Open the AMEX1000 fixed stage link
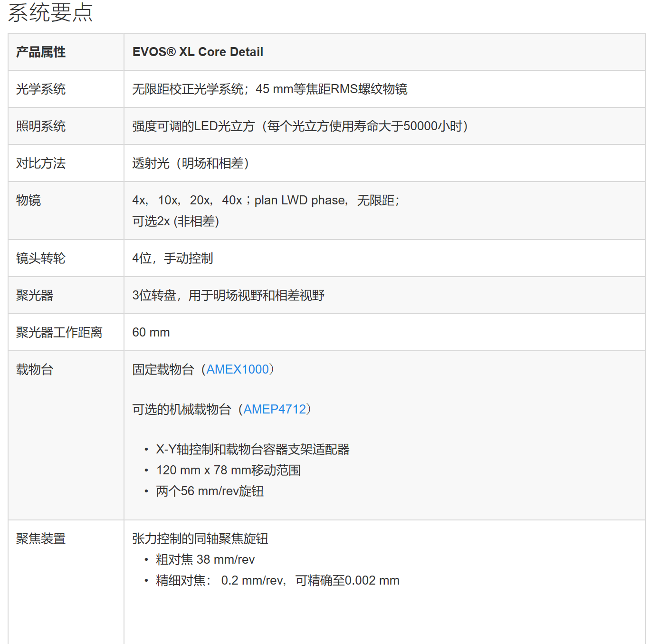This screenshot has height=644, width=649. (238, 369)
